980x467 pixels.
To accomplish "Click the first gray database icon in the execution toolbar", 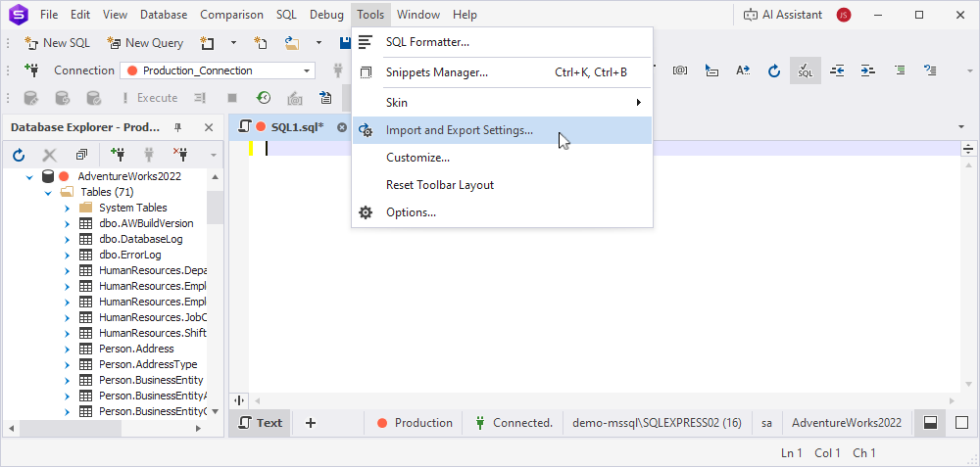I will (x=30, y=98).
